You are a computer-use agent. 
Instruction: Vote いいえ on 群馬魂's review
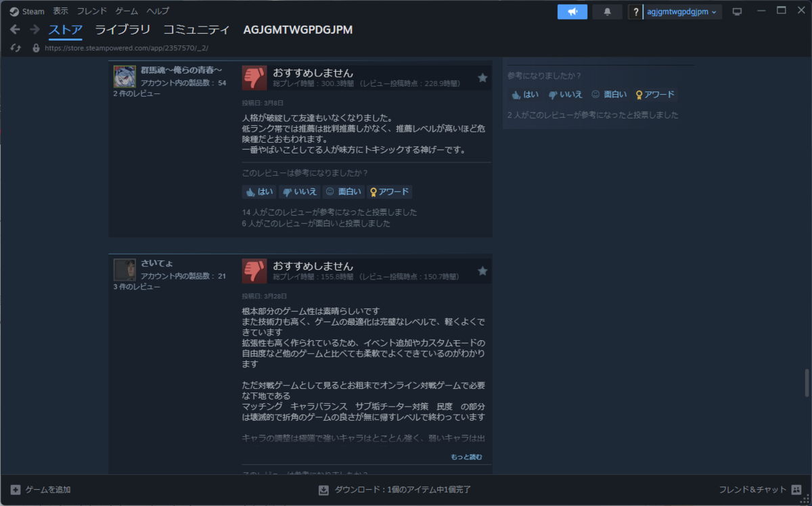[300, 191]
